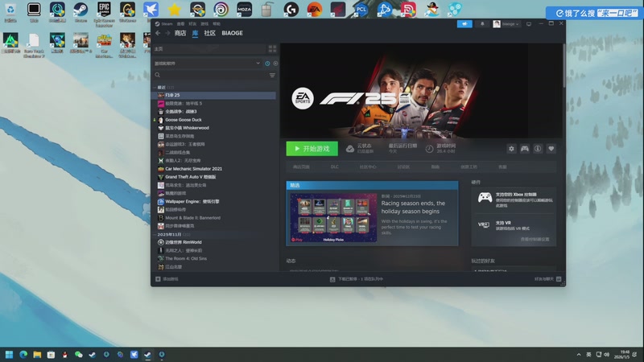The width and height of the screenshot is (644, 362).
Task: Open the 社区 community tab
Action: click(x=210, y=33)
